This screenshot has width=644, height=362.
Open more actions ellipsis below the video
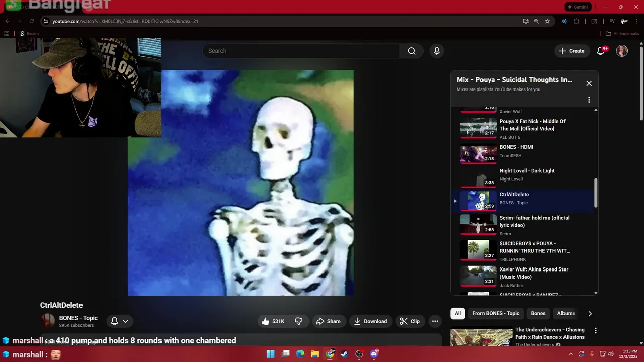(435, 321)
